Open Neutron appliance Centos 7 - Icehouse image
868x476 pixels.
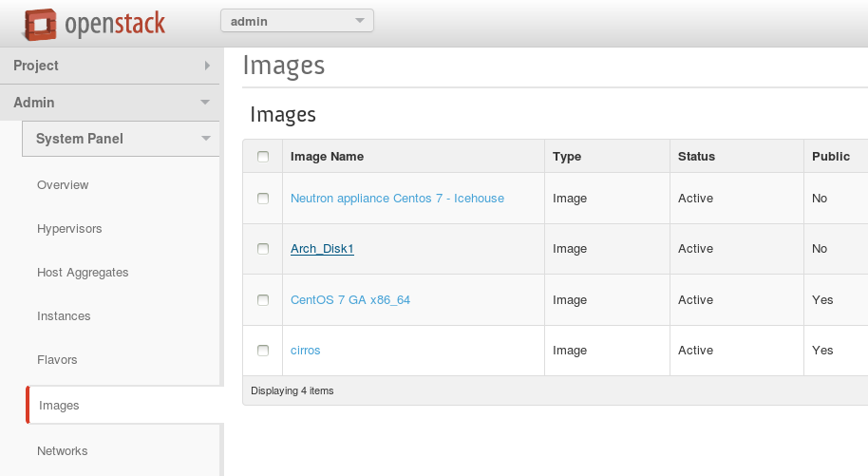(397, 199)
